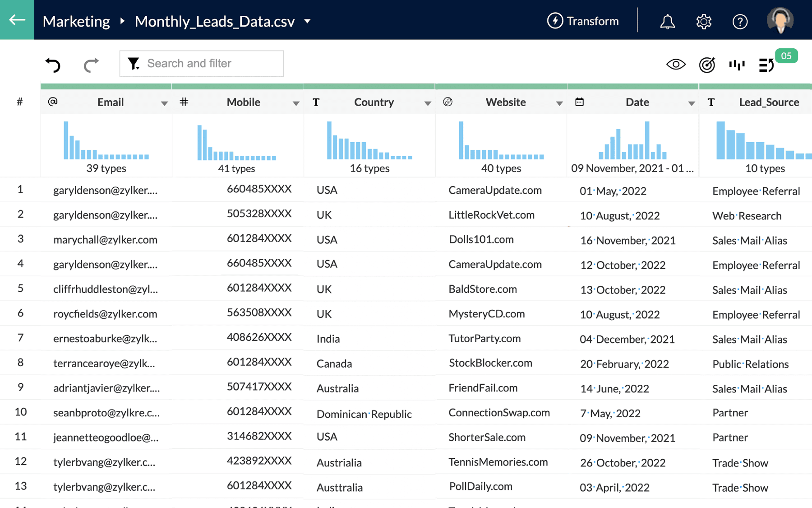This screenshot has height=508, width=812.
Task: Open the help menu
Action: [740, 21]
